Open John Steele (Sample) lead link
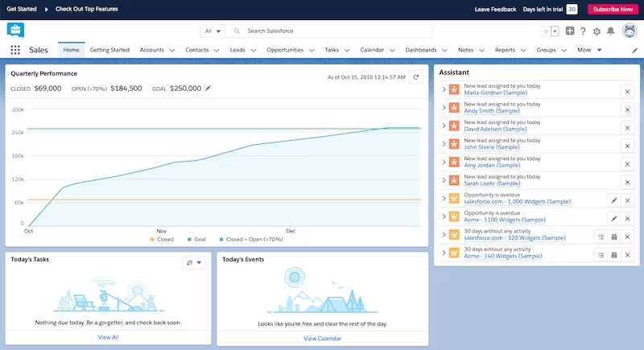Screen dimensions: 644x350 (x=492, y=147)
